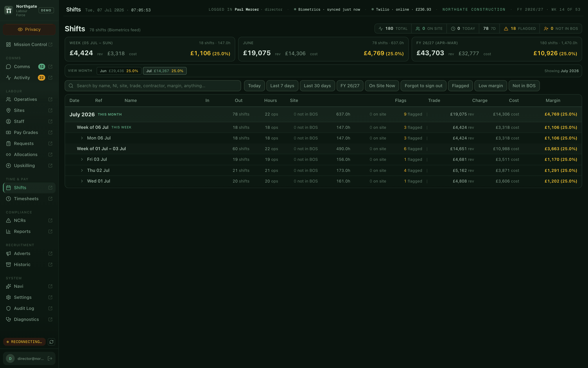Viewport: 588px width, 368px height.
Task: Click the Margin column header
Action: click(x=553, y=100)
